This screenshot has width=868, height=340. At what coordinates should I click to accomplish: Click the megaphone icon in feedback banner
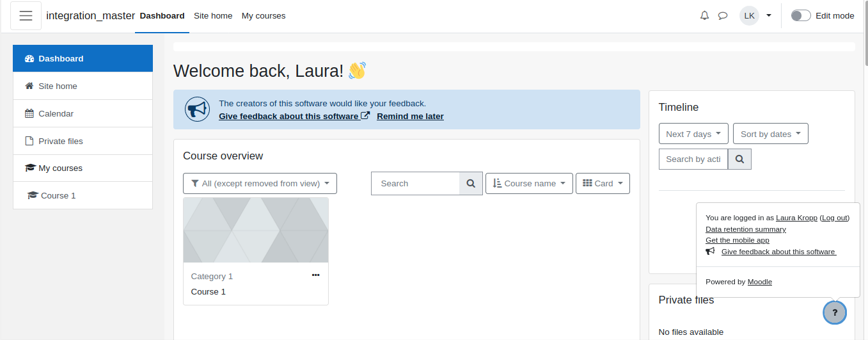point(197,109)
